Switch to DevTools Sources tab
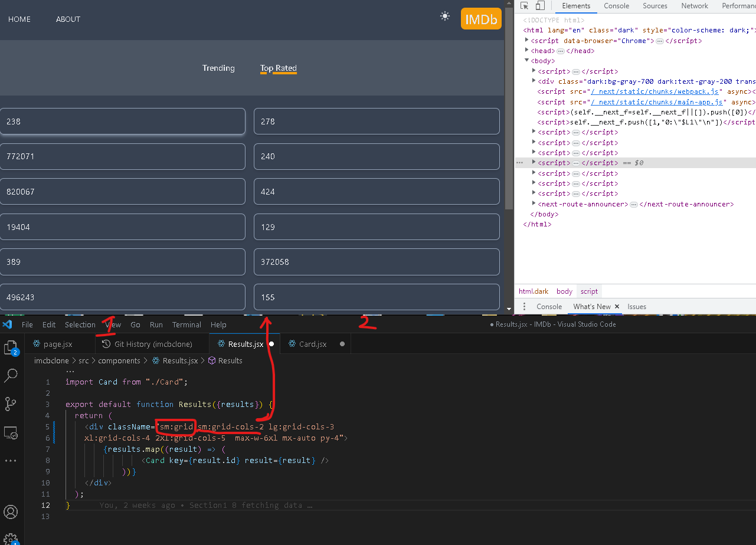This screenshot has height=545, width=756. pyautogui.click(x=655, y=6)
